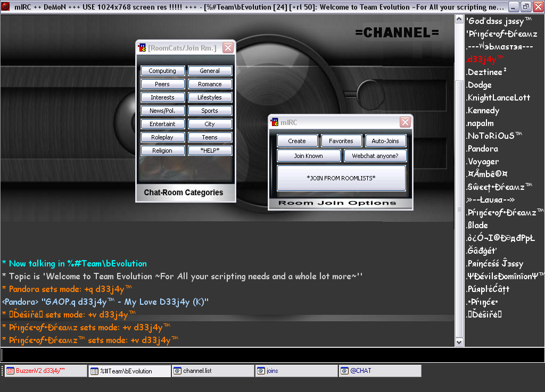
Task: Select d33j4y in the nickname list
Action: click(x=485, y=60)
